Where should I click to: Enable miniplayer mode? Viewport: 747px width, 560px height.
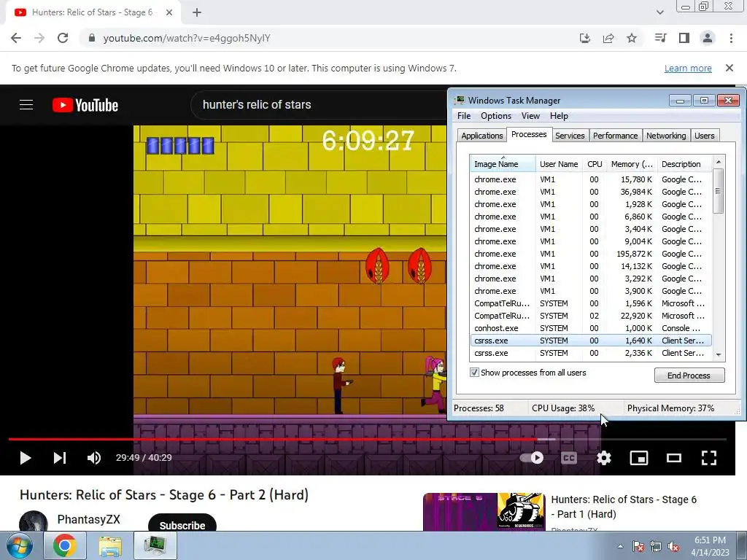point(638,458)
